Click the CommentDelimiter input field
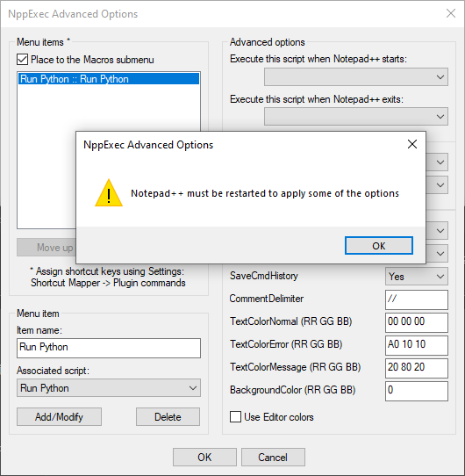 [417, 299]
